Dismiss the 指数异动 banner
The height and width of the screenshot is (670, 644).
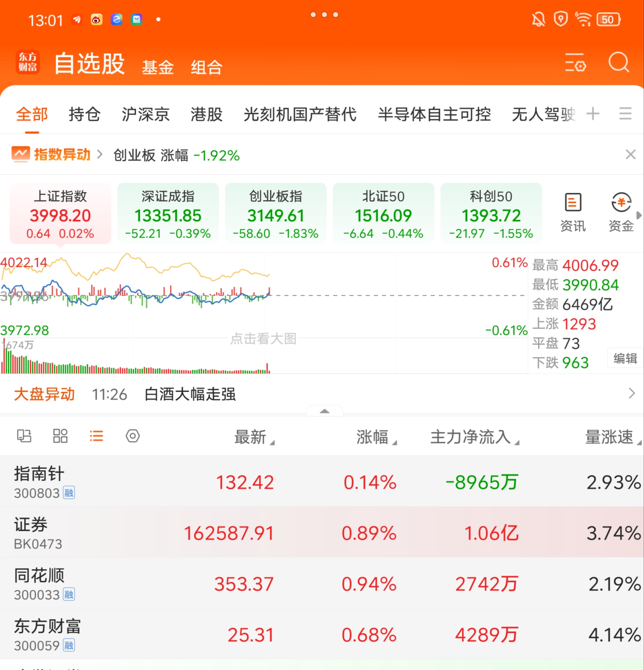click(631, 155)
